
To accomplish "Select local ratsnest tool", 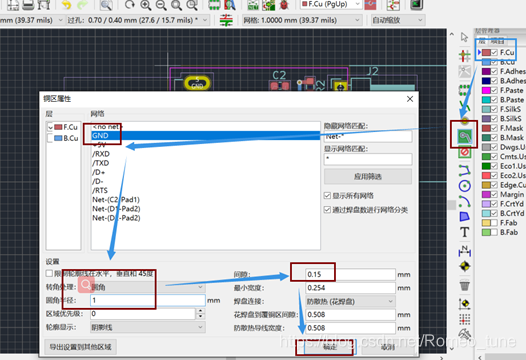I will tap(465, 71).
